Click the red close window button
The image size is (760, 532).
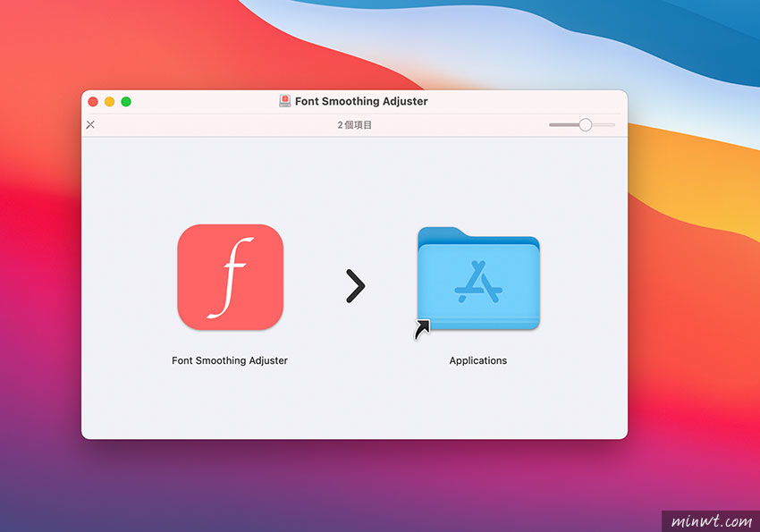(93, 101)
